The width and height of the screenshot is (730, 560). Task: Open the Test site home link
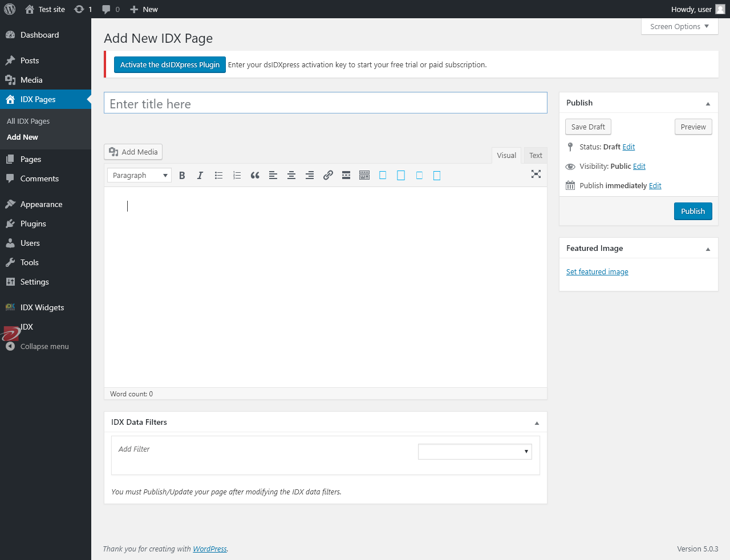click(x=45, y=9)
